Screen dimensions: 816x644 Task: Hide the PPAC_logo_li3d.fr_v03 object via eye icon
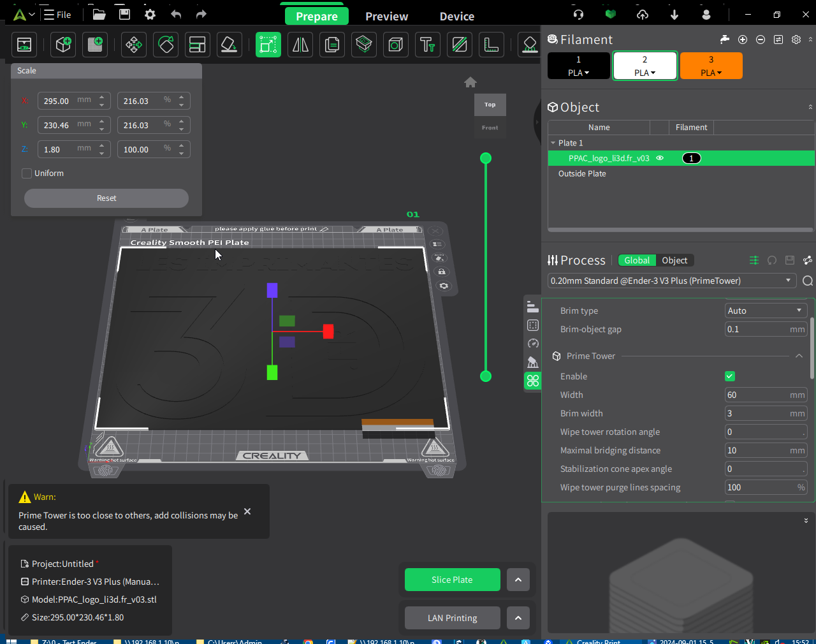click(x=660, y=158)
